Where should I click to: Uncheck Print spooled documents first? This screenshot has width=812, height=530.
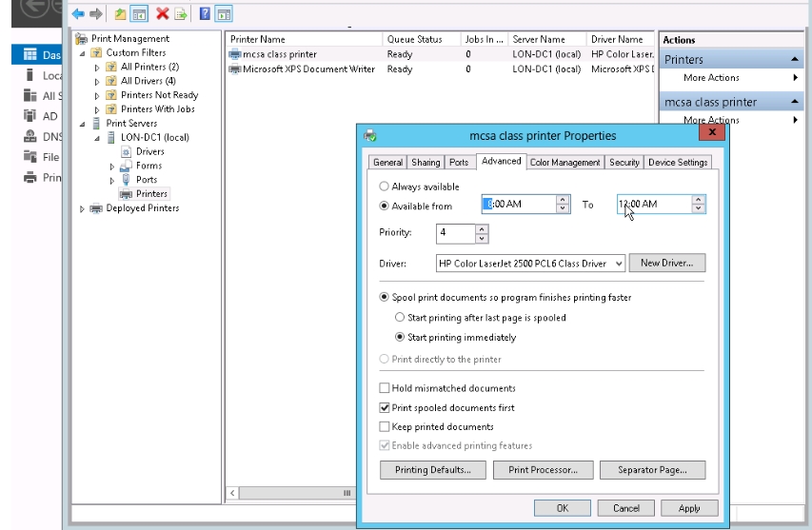click(385, 407)
